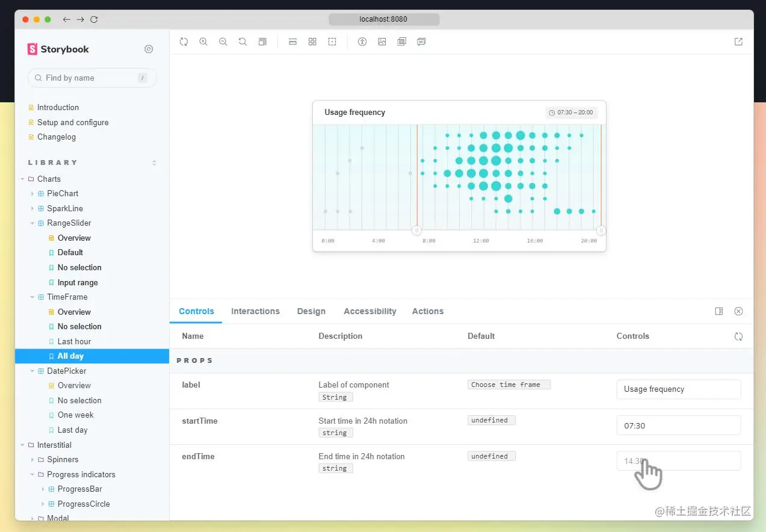The width and height of the screenshot is (766, 532).
Task: Open TimeFrame Overview doc
Action: 74,312
